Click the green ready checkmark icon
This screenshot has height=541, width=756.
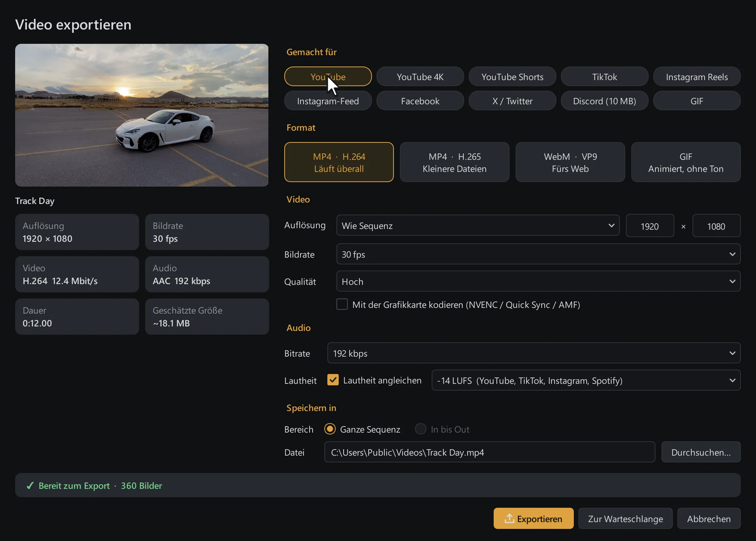[x=30, y=486]
